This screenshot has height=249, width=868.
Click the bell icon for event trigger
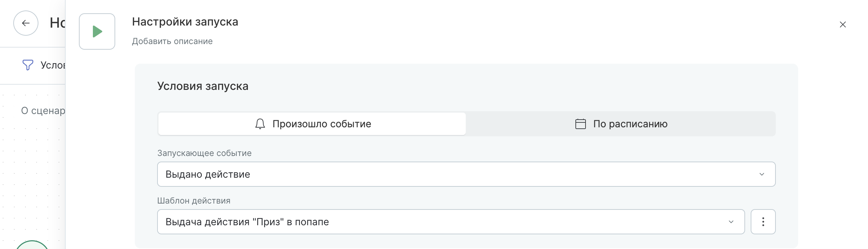pos(260,124)
